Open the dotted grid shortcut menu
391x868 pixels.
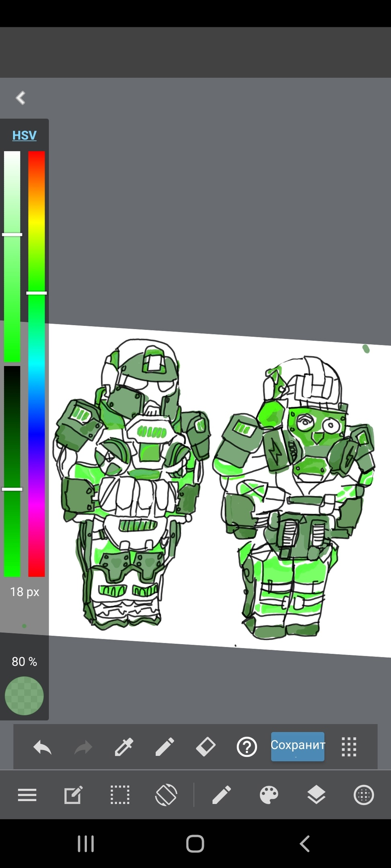(x=349, y=747)
